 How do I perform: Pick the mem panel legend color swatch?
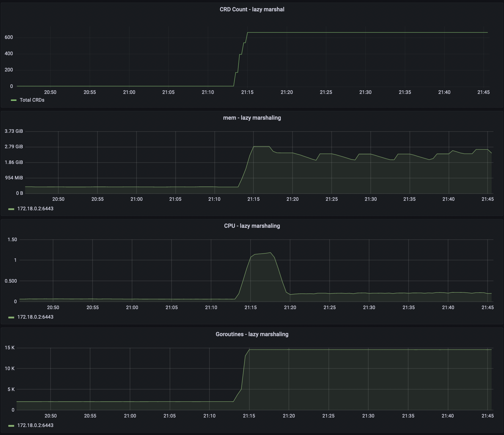[x=11, y=209]
